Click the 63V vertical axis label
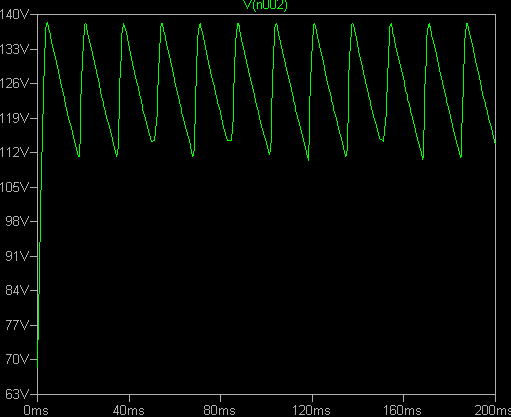 click(17, 394)
